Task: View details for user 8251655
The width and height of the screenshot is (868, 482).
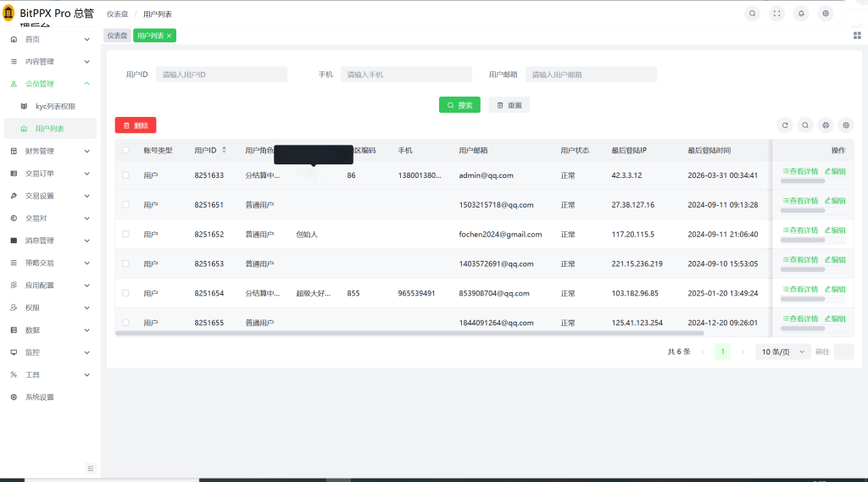Action: 800,319
